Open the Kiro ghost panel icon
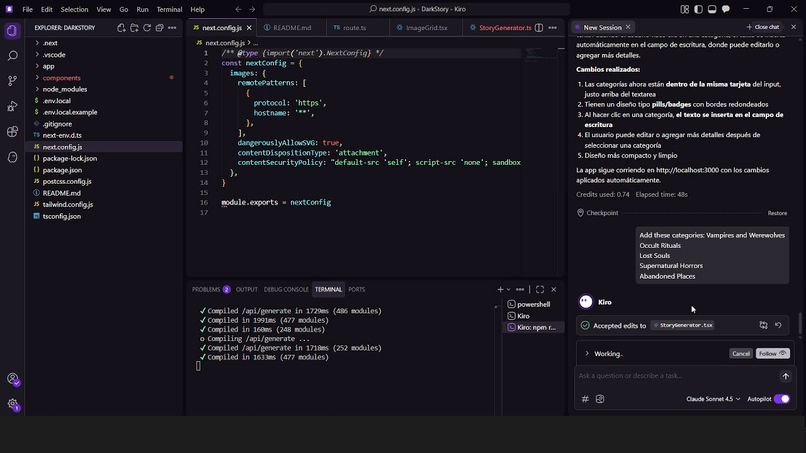 point(12,157)
